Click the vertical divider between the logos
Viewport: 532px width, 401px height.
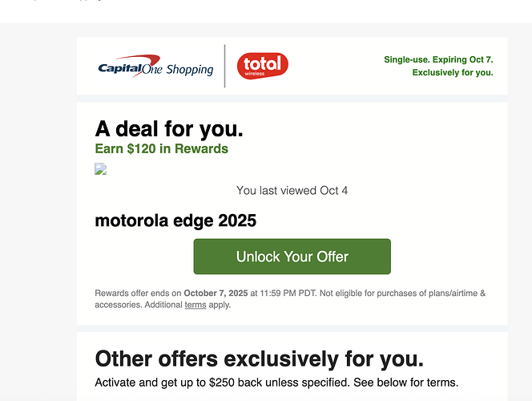coord(225,66)
